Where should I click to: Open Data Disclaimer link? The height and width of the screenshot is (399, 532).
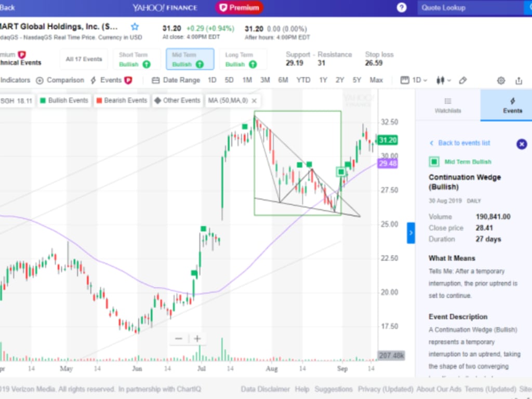point(265,389)
